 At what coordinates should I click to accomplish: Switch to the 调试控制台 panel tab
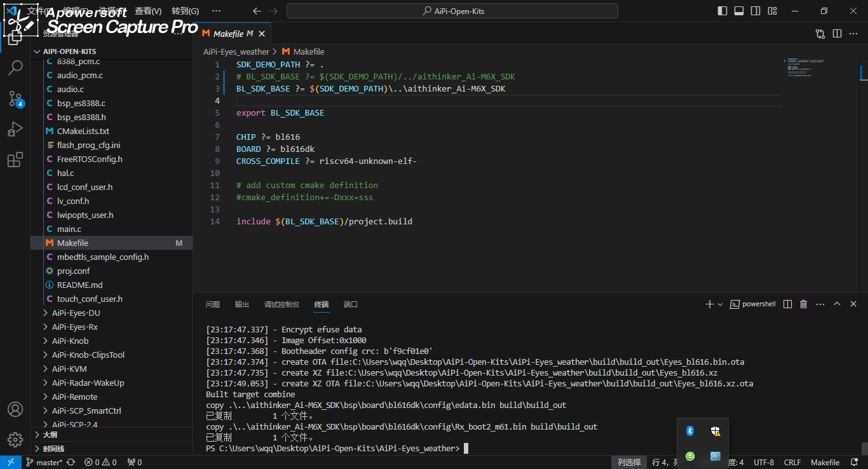click(281, 304)
